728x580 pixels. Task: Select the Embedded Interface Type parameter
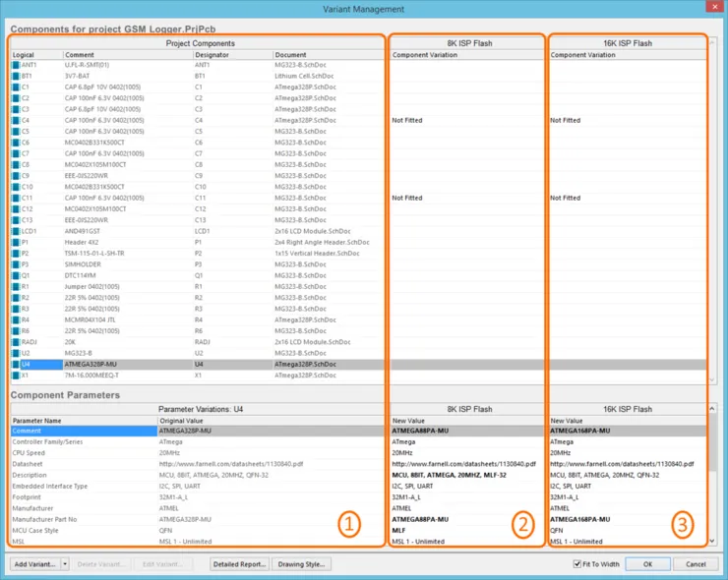pos(84,487)
